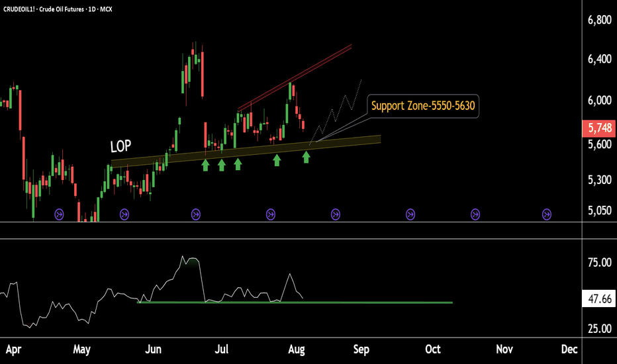Select the green horizontal RSI support line
The width and height of the screenshot is (617, 364).
click(295, 302)
